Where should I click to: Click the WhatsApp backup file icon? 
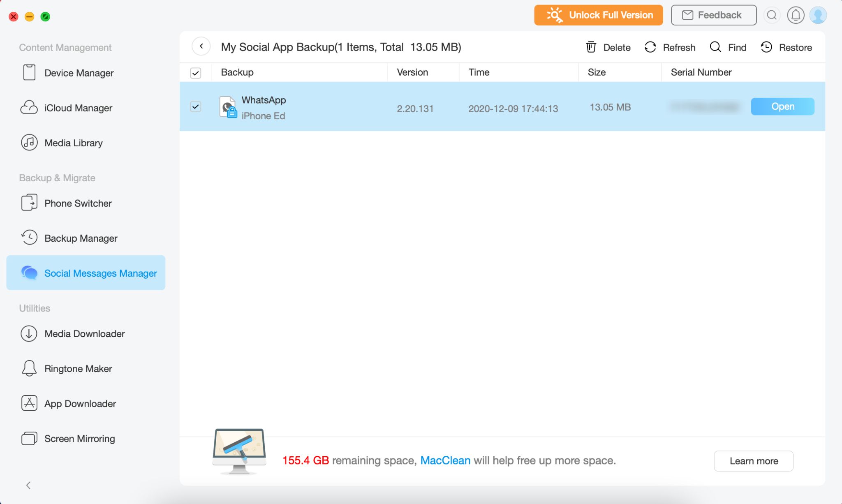coord(228,107)
